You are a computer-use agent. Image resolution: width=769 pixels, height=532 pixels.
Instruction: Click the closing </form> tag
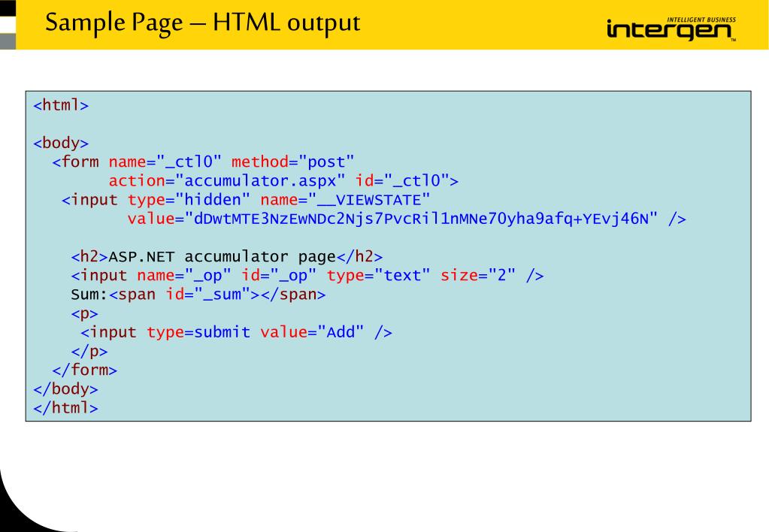[84, 370]
